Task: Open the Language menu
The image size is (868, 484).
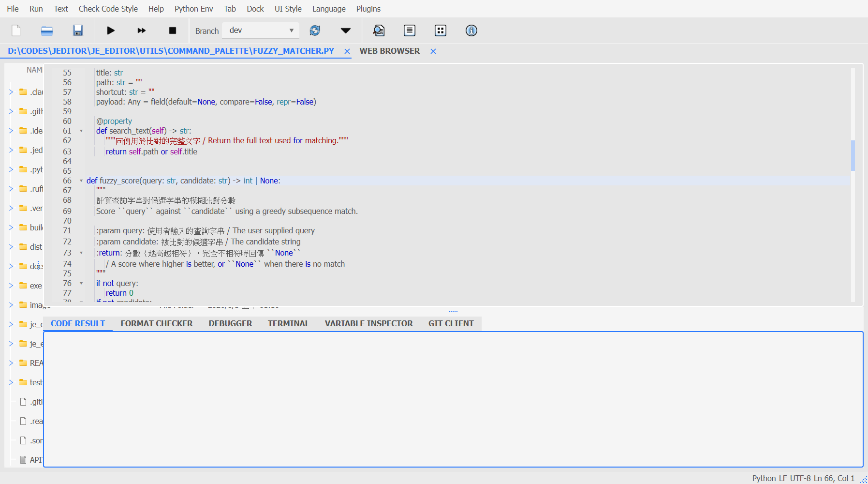Action: click(x=329, y=9)
